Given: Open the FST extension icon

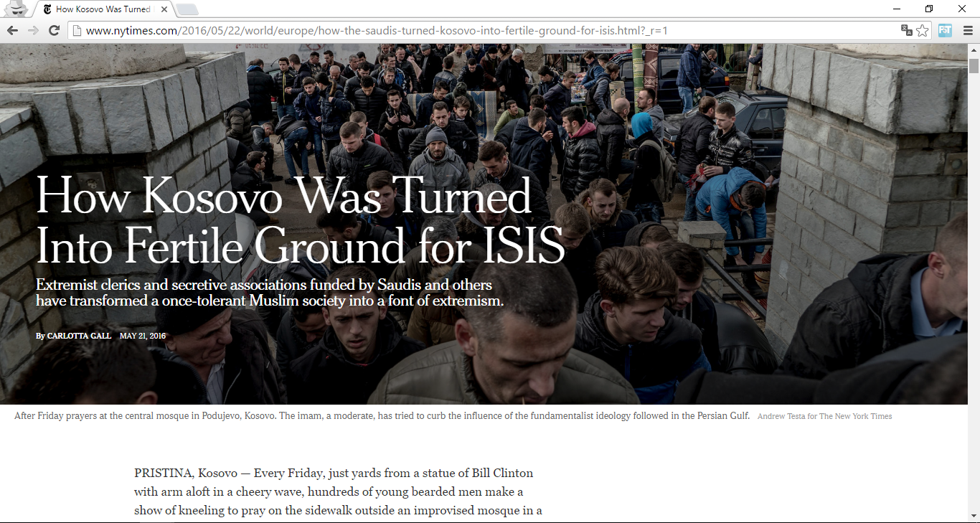Looking at the screenshot, I should 945,30.
